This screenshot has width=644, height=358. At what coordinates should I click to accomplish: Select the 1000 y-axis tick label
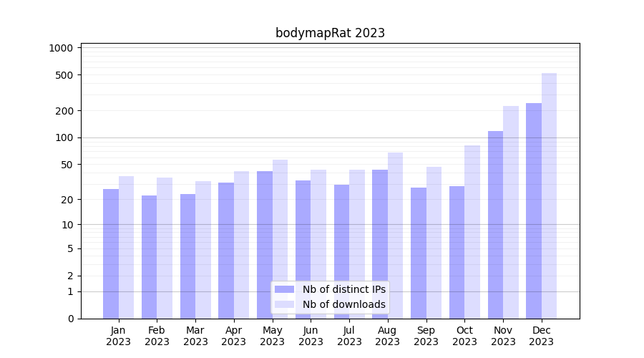point(61,48)
